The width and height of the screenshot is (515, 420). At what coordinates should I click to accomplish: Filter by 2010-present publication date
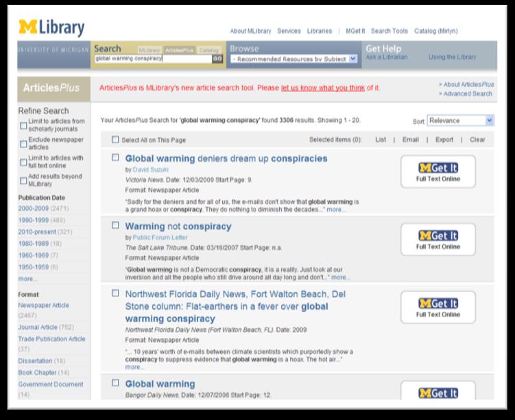coord(37,232)
